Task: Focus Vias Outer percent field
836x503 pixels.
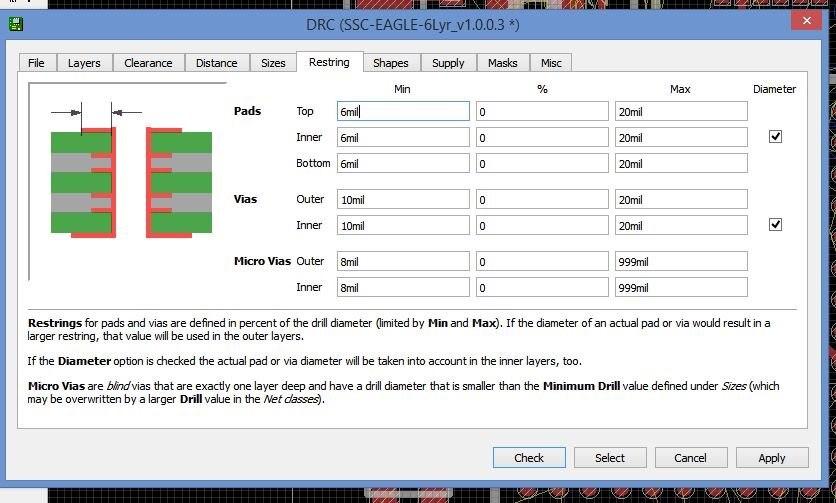Action: click(542, 199)
